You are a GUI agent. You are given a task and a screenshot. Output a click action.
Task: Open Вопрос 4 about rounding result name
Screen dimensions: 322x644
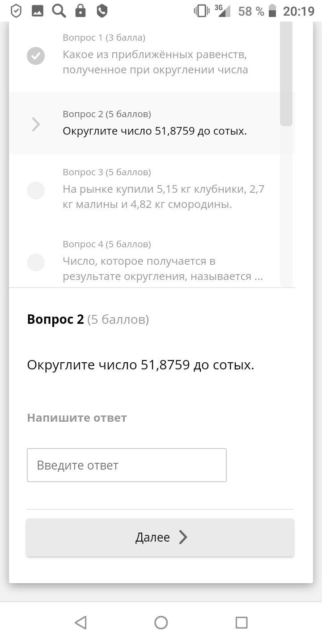tap(162, 268)
